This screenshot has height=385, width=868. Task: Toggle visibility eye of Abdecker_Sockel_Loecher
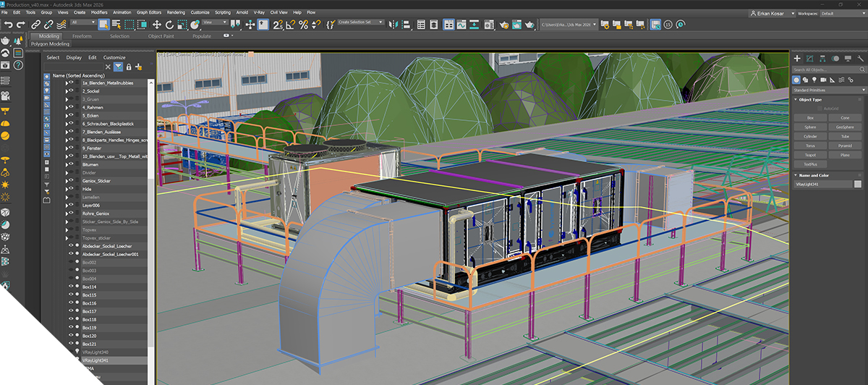tap(72, 246)
